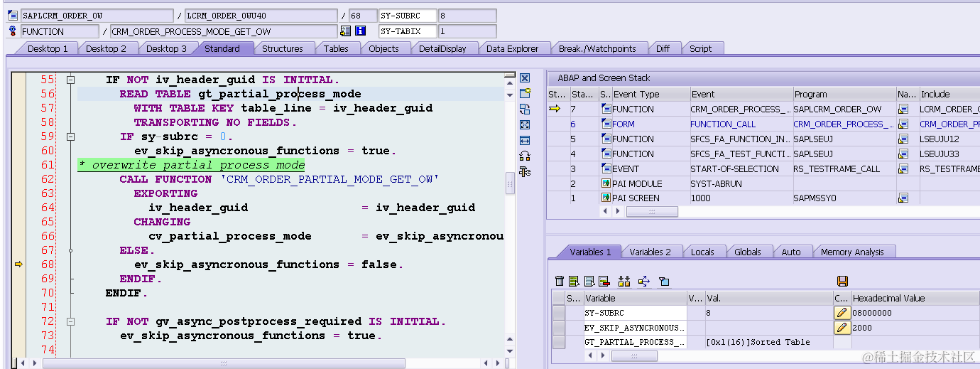Navigate to source for PAI SCREEN 1000 row
This screenshot has height=369, width=980.
[x=903, y=198]
